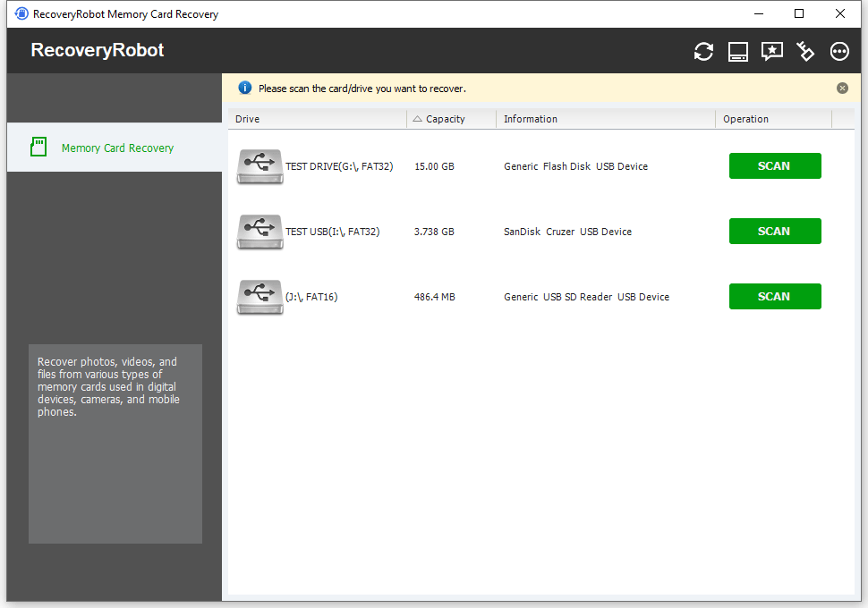The width and height of the screenshot is (868, 608).
Task: Sort drives by Capacity column arrow
Action: pos(417,118)
